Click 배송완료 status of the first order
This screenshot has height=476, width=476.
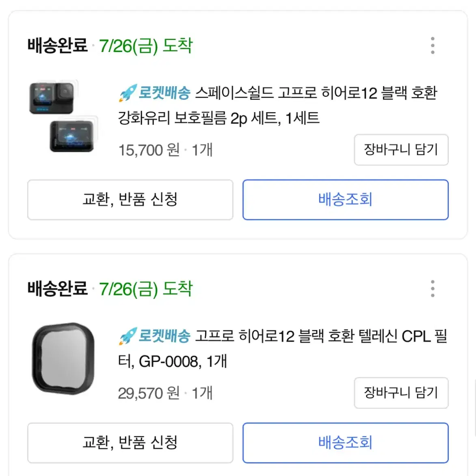coord(57,45)
